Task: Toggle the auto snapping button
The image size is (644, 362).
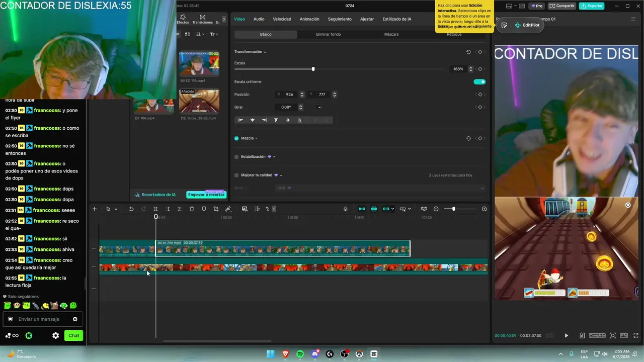Action: [x=374, y=209]
